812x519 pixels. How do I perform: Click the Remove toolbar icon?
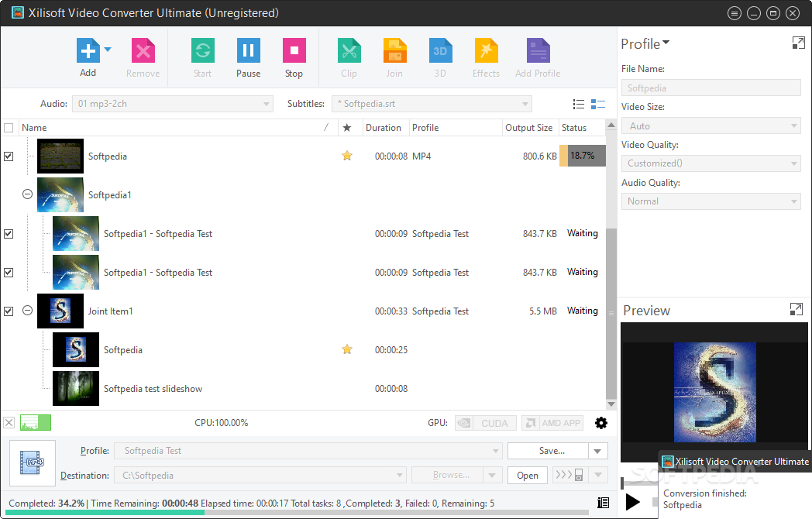(x=143, y=50)
